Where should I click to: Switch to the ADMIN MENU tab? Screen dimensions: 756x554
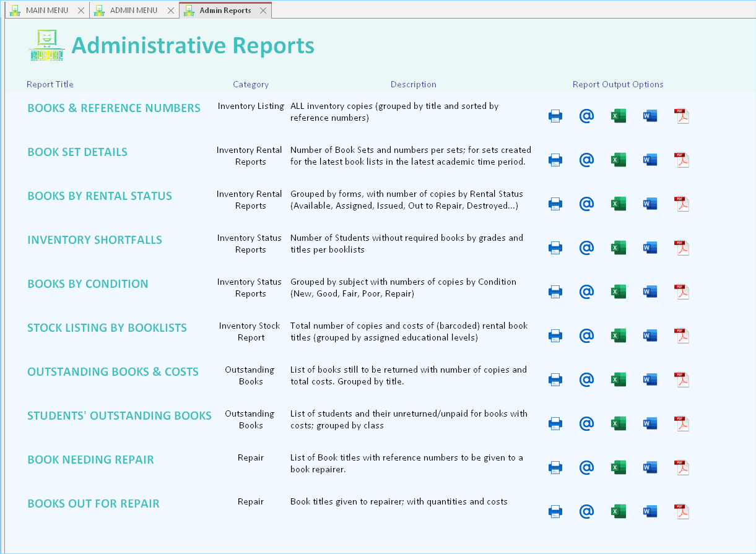pos(134,11)
